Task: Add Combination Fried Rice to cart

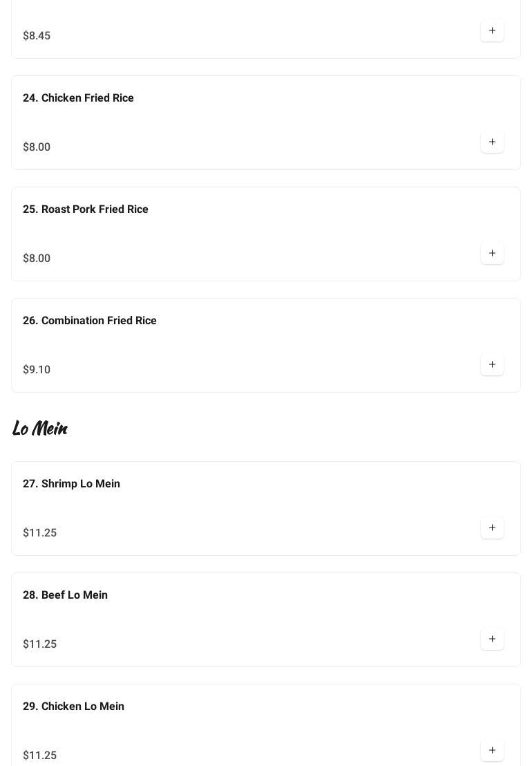Action: click(492, 365)
